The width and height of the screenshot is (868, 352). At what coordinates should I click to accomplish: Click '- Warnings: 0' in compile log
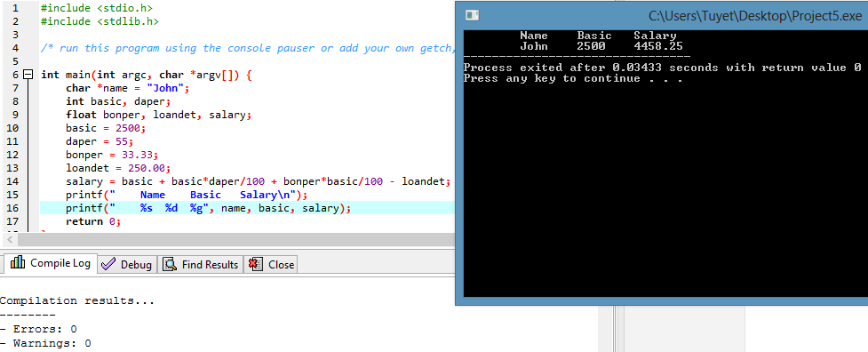pyautogui.click(x=45, y=343)
